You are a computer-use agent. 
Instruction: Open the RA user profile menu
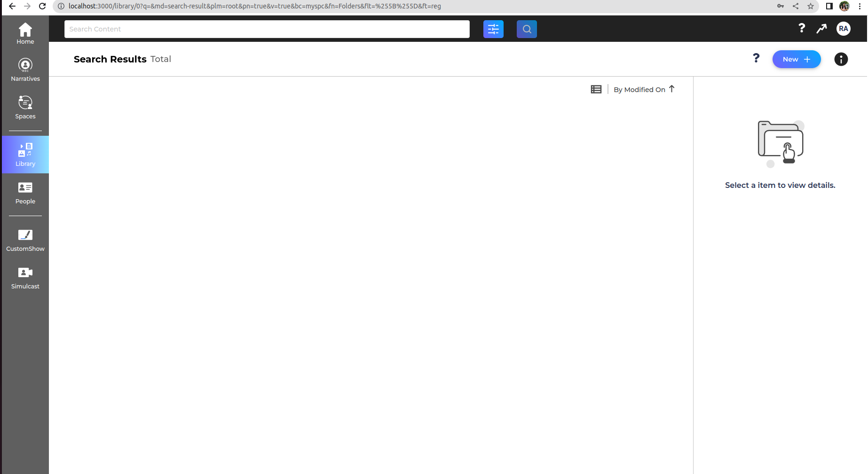click(x=844, y=29)
